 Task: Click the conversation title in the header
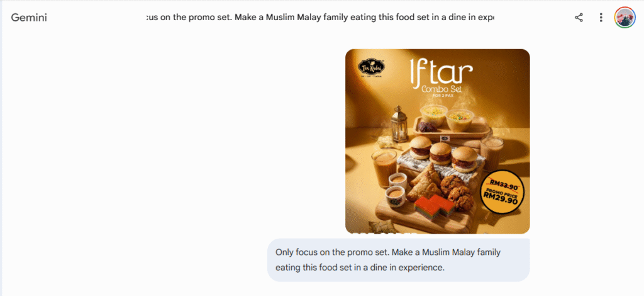[320, 18]
